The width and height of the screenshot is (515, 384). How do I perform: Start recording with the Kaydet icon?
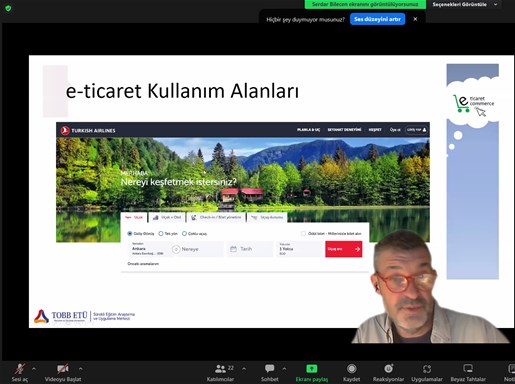(x=351, y=369)
